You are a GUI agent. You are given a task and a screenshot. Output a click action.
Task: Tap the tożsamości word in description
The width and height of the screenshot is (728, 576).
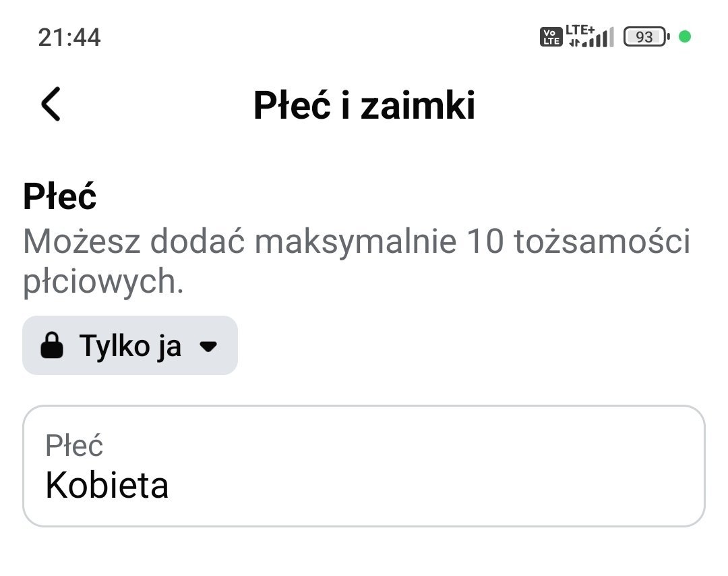coord(602,242)
